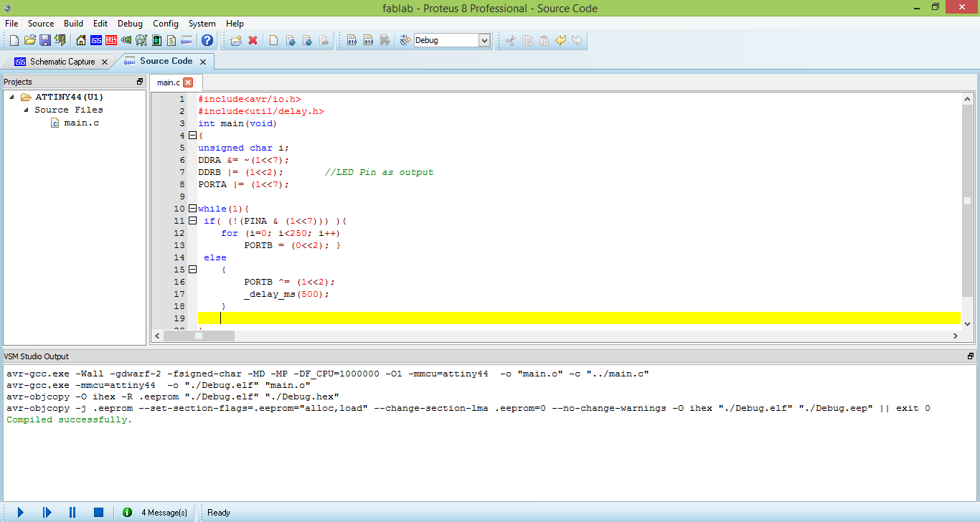Open the File menu
This screenshot has width=980, height=522.
(11, 24)
